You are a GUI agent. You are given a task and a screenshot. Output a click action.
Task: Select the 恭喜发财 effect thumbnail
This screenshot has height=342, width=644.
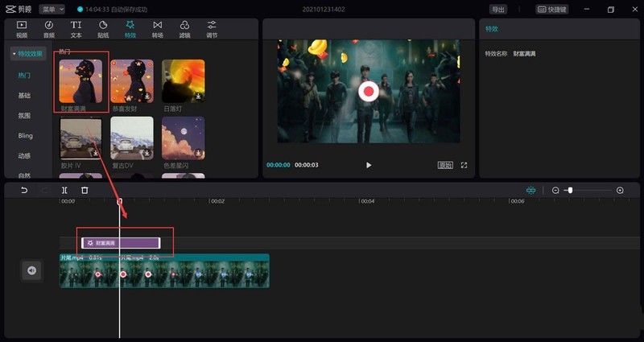click(132, 80)
